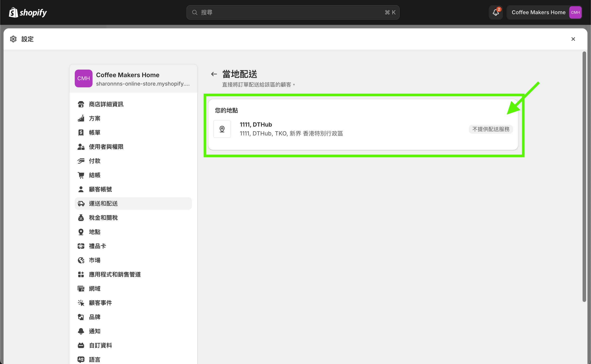Click the 稅金和關稅 money bag icon
The height and width of the screenshot is (364, 591).
pos(81,218)
